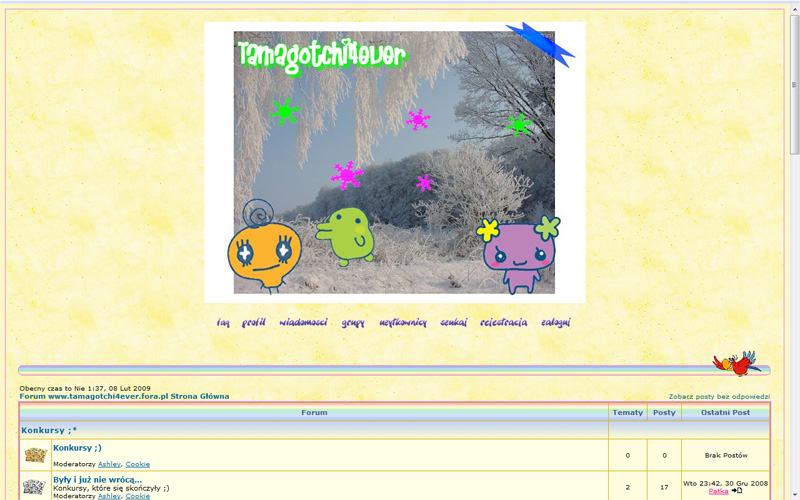This screenshot has height=500, width=800.
Task: Click the view latest post icon beside Patka
Action: tap(738, 491)
